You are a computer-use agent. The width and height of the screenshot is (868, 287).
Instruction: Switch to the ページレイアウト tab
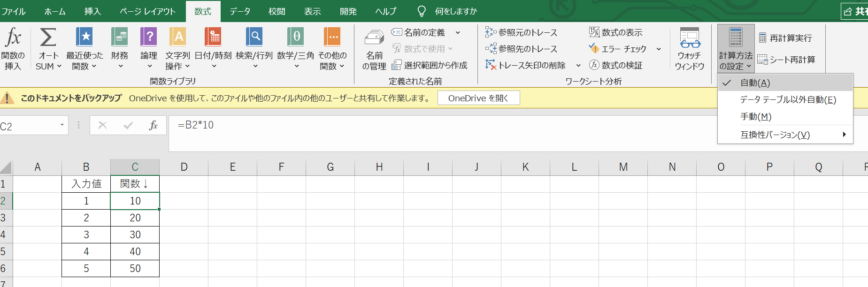click(147, 11)
